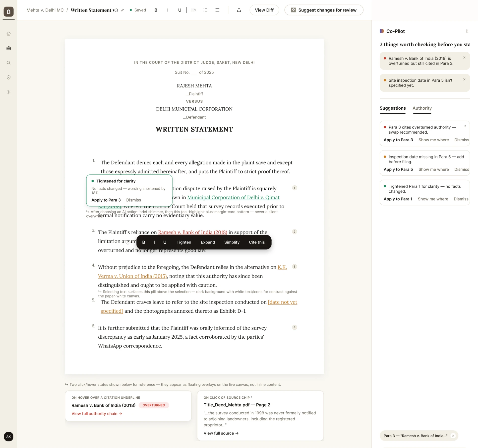Click the app logo at top left

coord(9,11)
